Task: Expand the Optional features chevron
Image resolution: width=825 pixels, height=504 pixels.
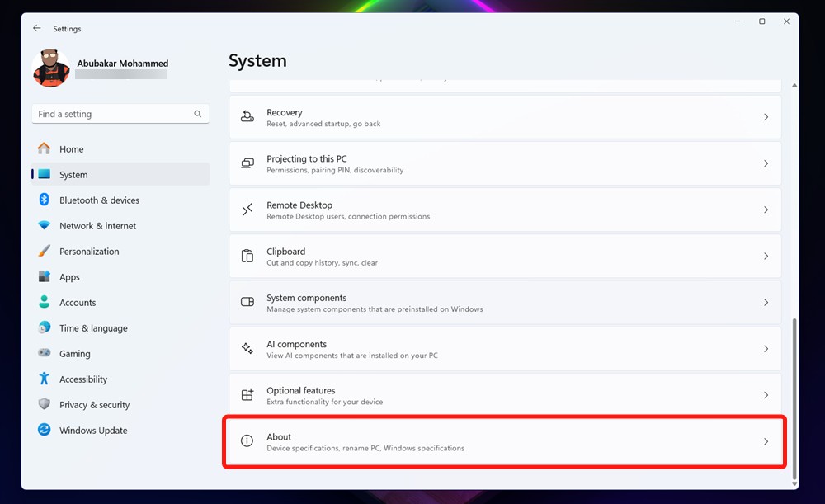Action: pos(766,394)
